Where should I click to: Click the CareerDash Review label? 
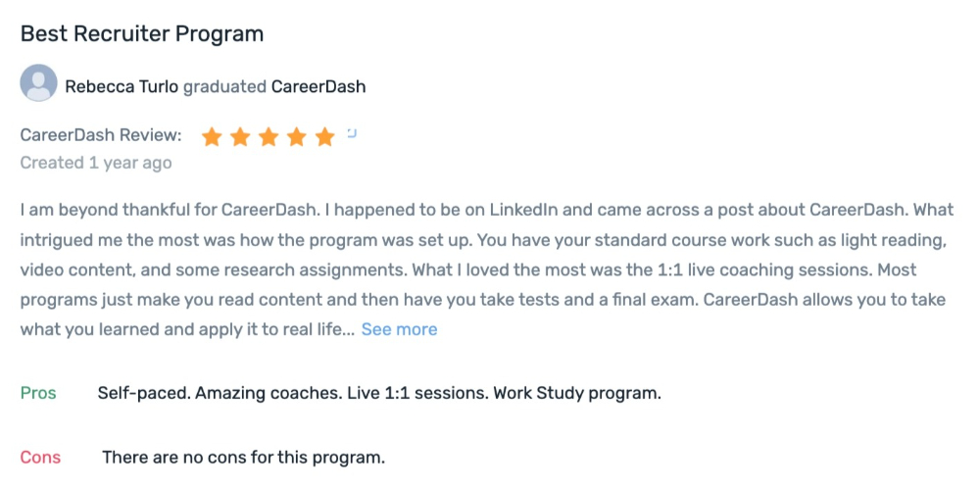coord(101,135)
